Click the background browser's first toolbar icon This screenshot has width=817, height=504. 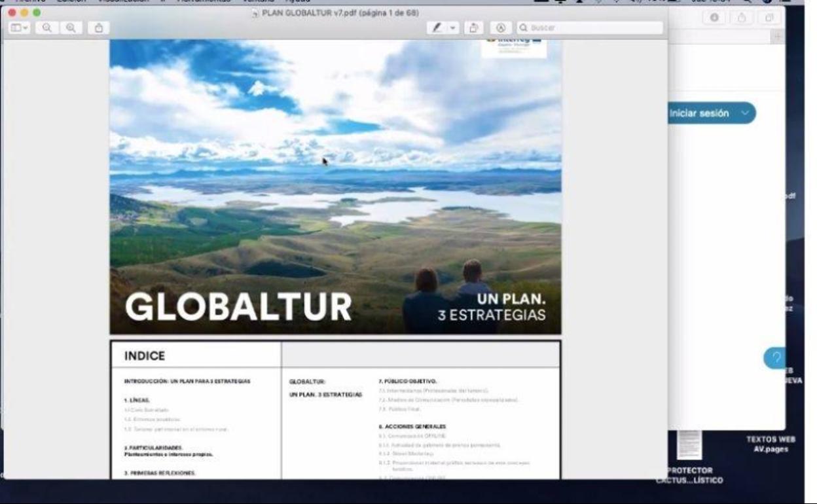point(714,18)
